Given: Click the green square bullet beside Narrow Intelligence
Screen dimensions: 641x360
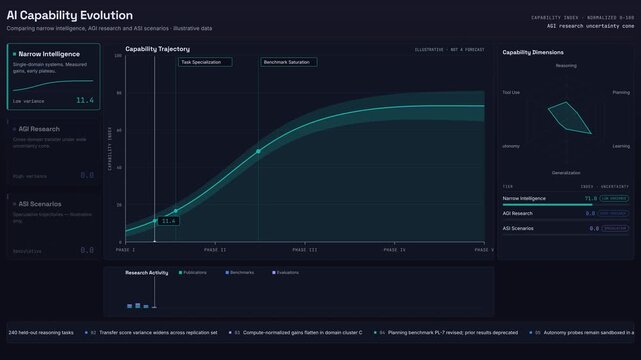Looking at the screenshot, I should tap(14, 54).
